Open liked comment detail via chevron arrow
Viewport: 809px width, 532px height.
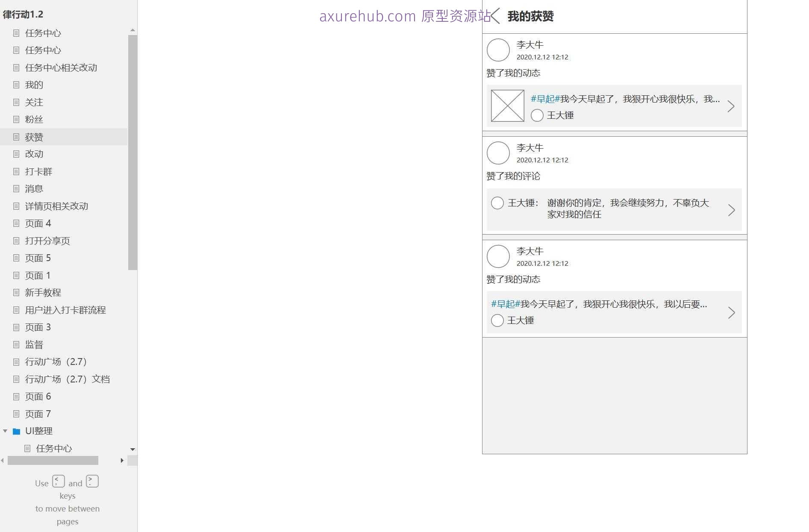pyautogui.click(x=732, y=210)
